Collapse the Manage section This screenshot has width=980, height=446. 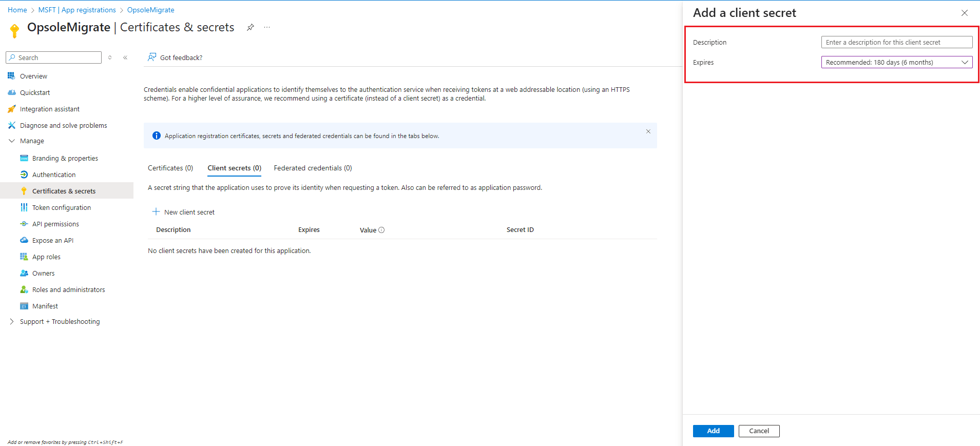point(12,141)
